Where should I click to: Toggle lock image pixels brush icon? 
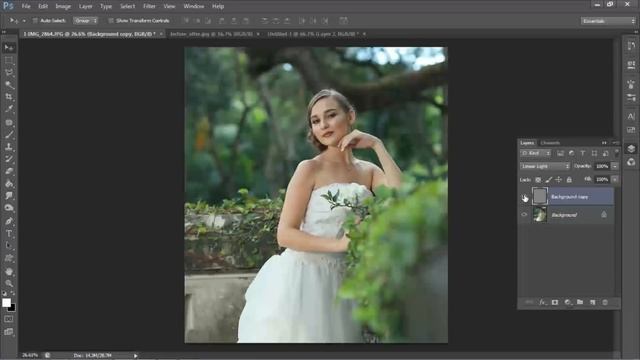click(x=549, y=180)
